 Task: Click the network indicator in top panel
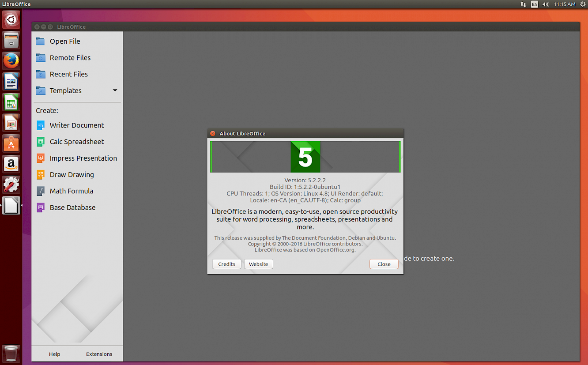pyautogui.click(x=523, y=4)
